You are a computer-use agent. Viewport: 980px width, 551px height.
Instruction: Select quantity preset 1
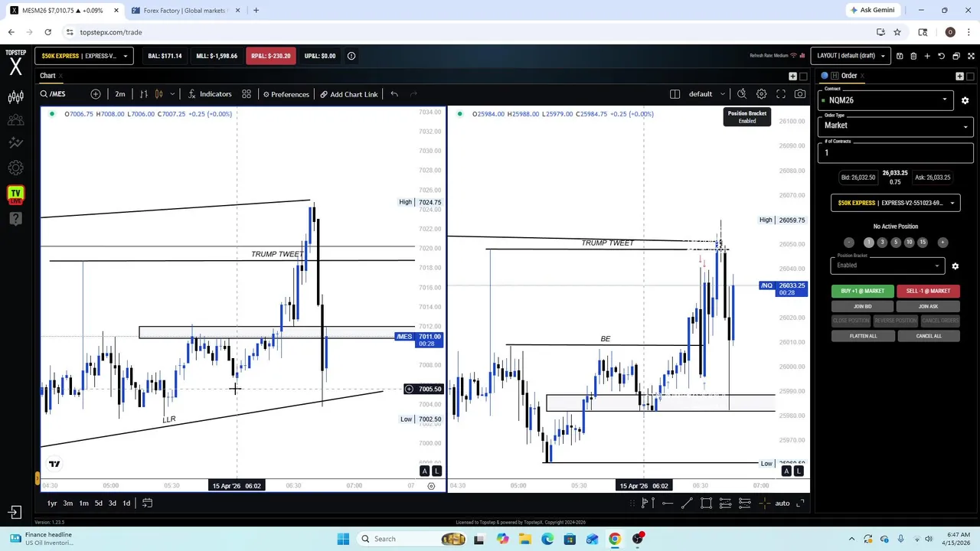[x=868, y=243]
